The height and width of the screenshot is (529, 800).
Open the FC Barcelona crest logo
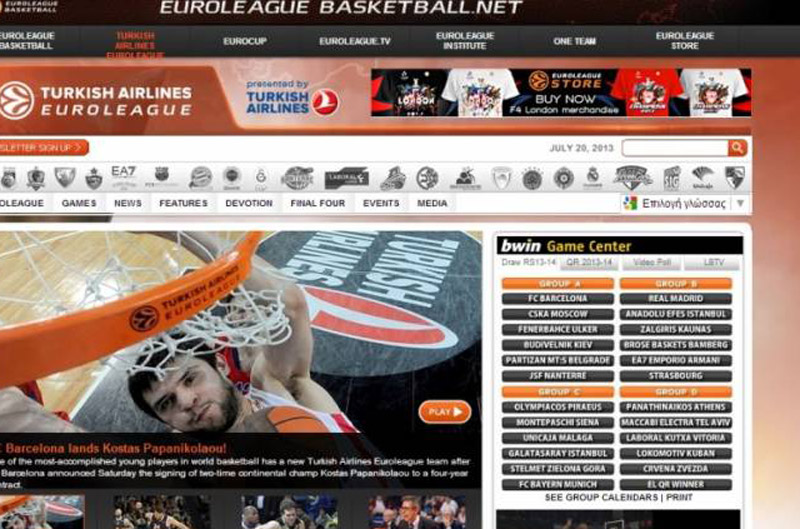[162, 177]
